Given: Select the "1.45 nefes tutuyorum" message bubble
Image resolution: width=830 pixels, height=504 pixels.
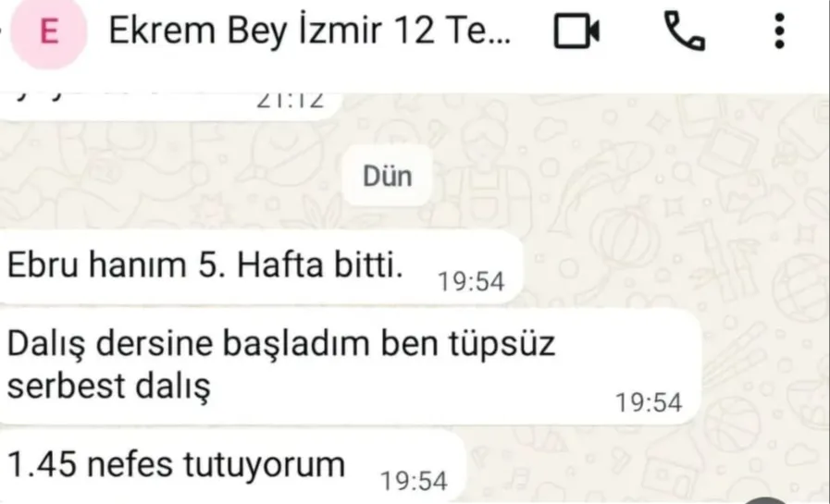Looking at the screenshot, I should [232, 466].
